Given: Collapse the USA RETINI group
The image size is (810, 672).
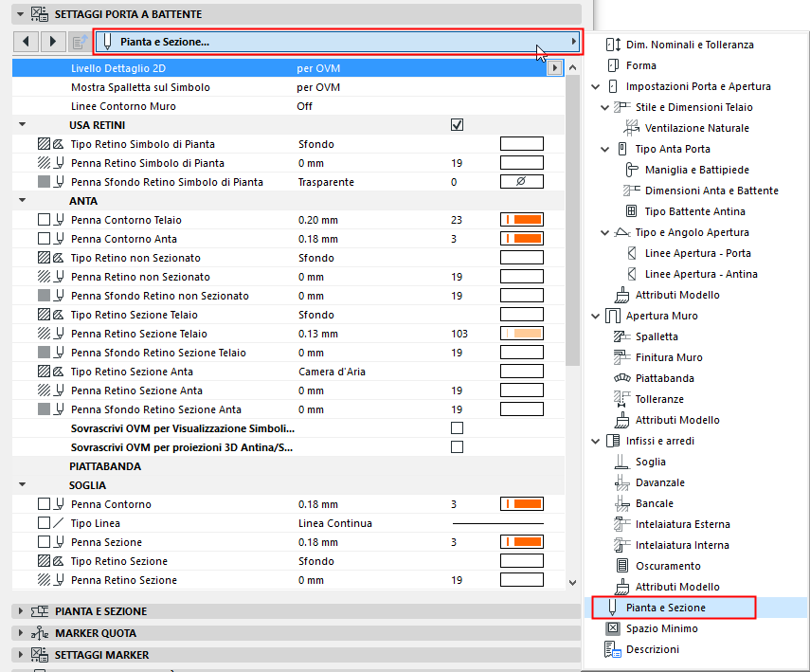Looking at the screenshot, I should point(22,124).
